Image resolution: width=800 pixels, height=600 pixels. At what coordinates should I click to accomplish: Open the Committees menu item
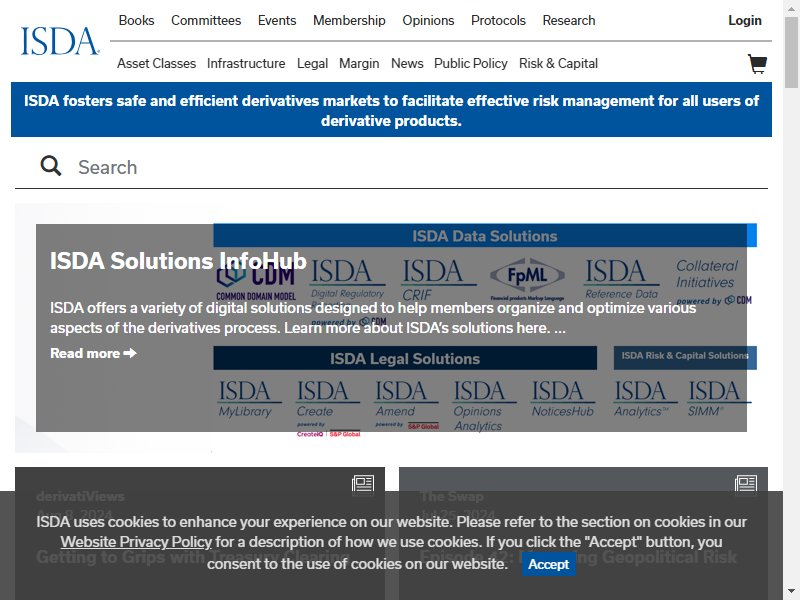click(206, 20)
